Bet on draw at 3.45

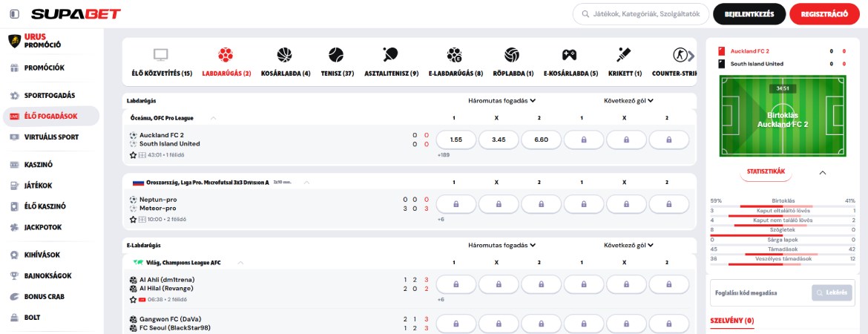pyautogui.click(x=499, y=140)
